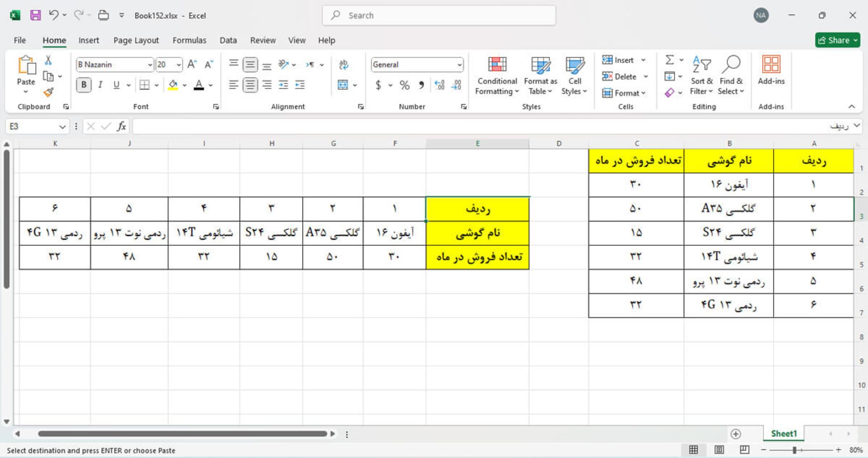Click the Undo arrow icon
The image size is (868, 458).
54,15
